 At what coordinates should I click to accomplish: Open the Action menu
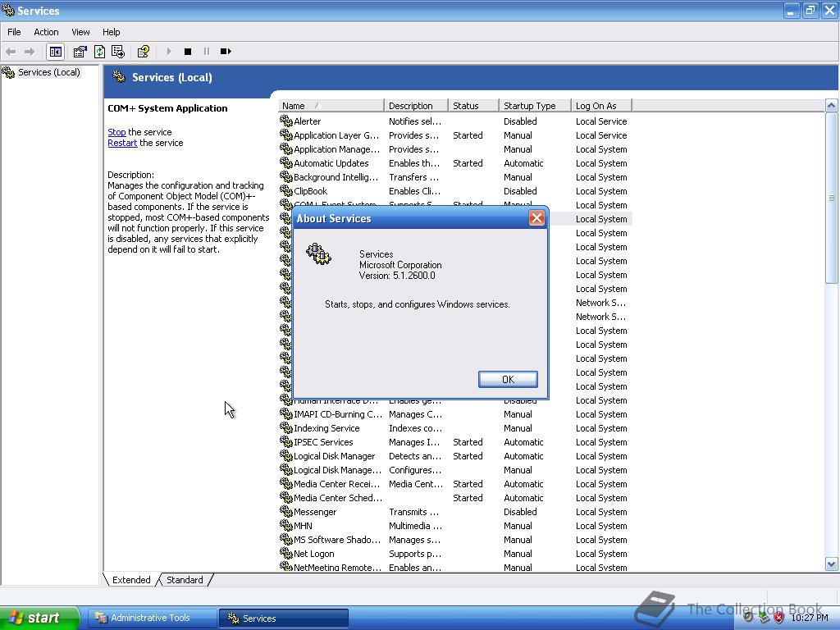pyautogui.click(x=46, y=32)
